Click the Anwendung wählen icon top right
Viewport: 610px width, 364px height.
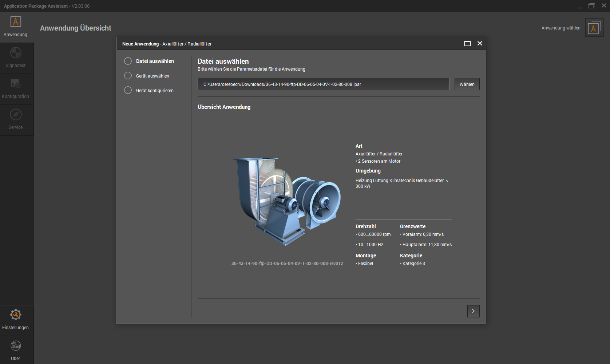[x=594, y=28]
